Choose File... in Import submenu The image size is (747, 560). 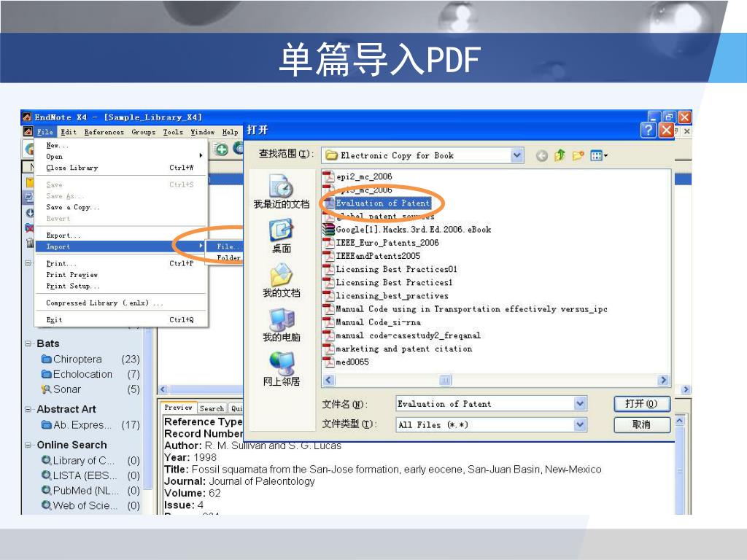point(225,246)
